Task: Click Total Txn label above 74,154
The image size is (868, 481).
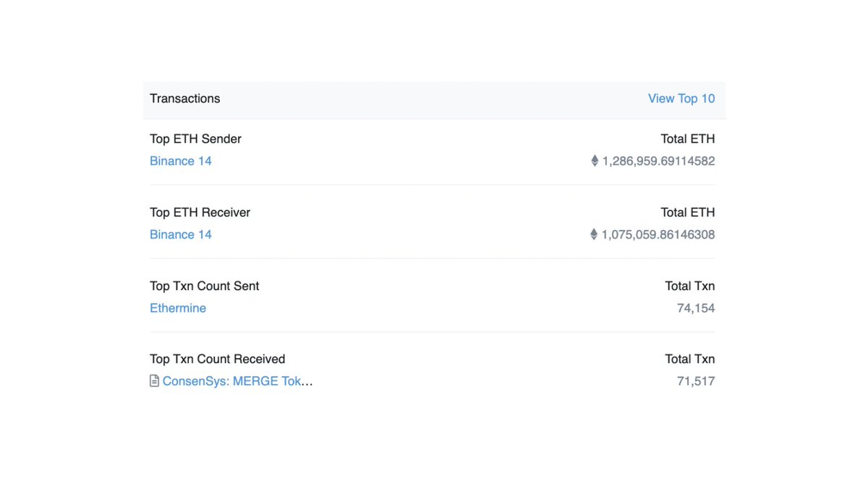Action: point(690,286)
